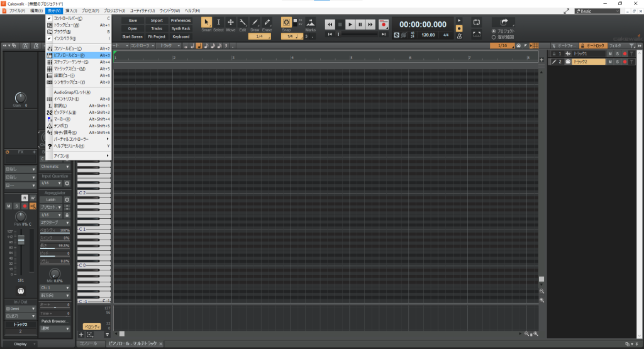Start playback with the Play button
This screenshot has width=644, height=349.
[x=350, y=25]
